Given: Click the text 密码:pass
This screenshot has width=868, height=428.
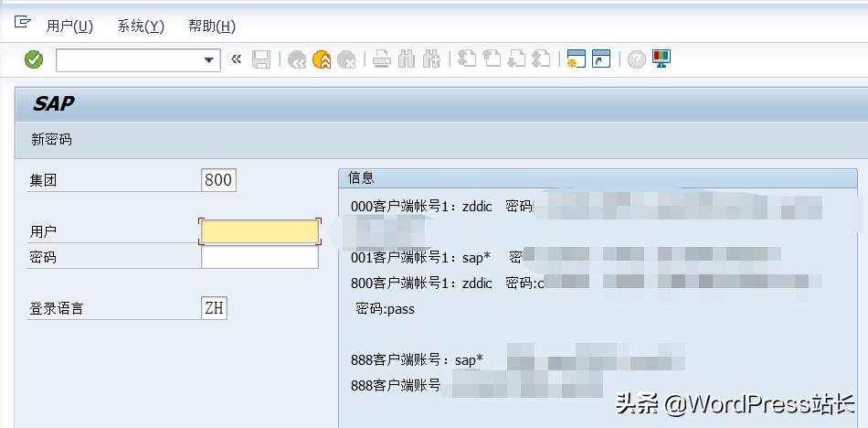Looking at the screenshot, I should coord(385,309).
